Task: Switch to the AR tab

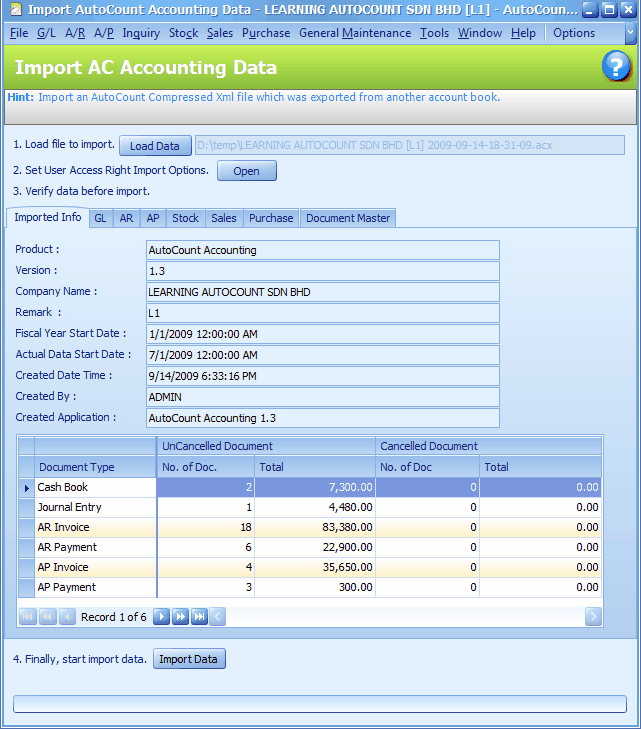Action: pyautogui.click(x=126, y=218)
